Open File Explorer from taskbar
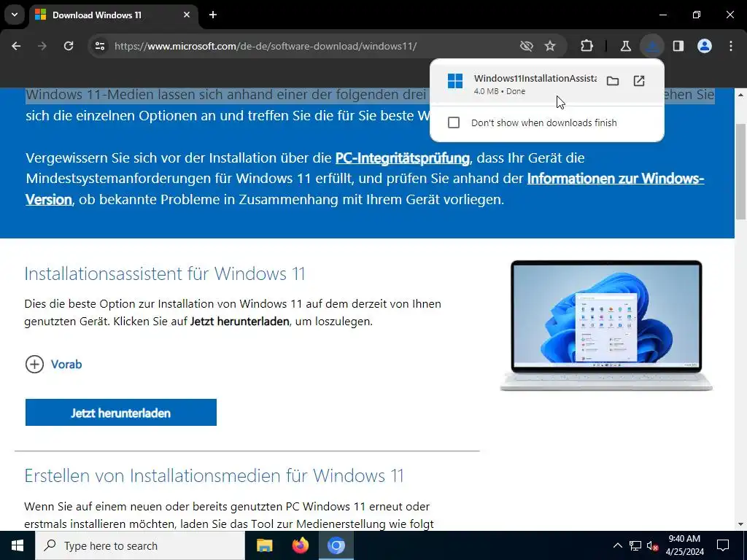The width and height of the screenshot is (747, 560). 264,545
